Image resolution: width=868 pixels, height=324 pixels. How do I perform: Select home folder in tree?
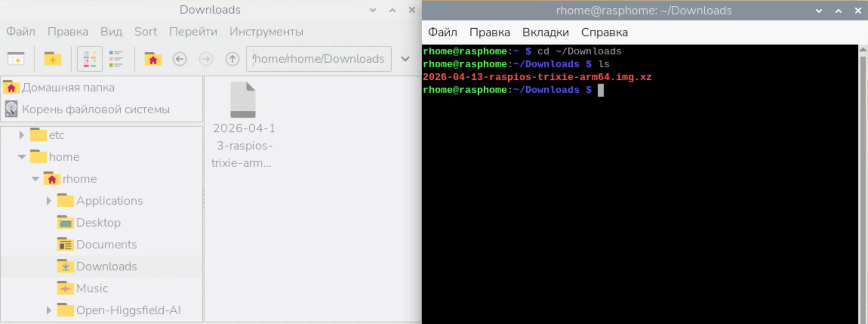click(64, 157)
